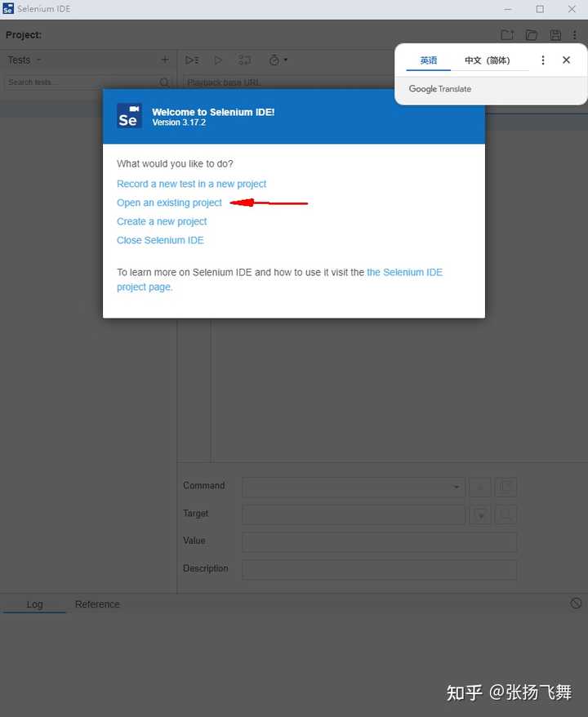Click the Playback base URL field
Viewport: 588px width, 717px height.
pos(288,82)
